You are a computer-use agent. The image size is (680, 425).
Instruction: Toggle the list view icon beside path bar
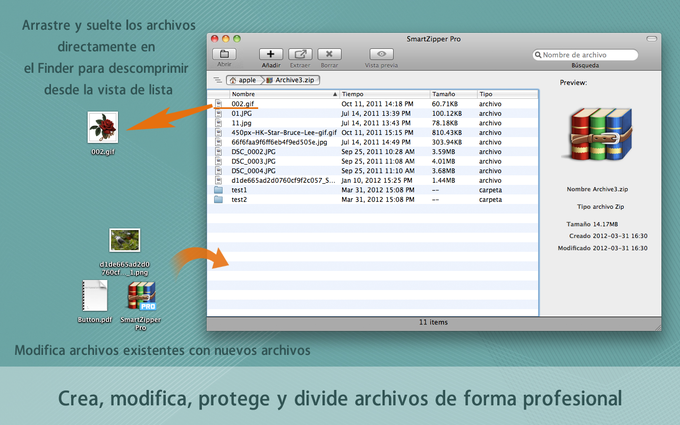(x=217, y=80)
